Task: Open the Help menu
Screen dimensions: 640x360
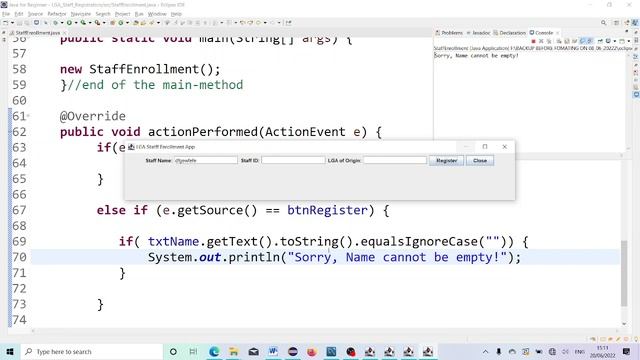Action: point(176,14)
